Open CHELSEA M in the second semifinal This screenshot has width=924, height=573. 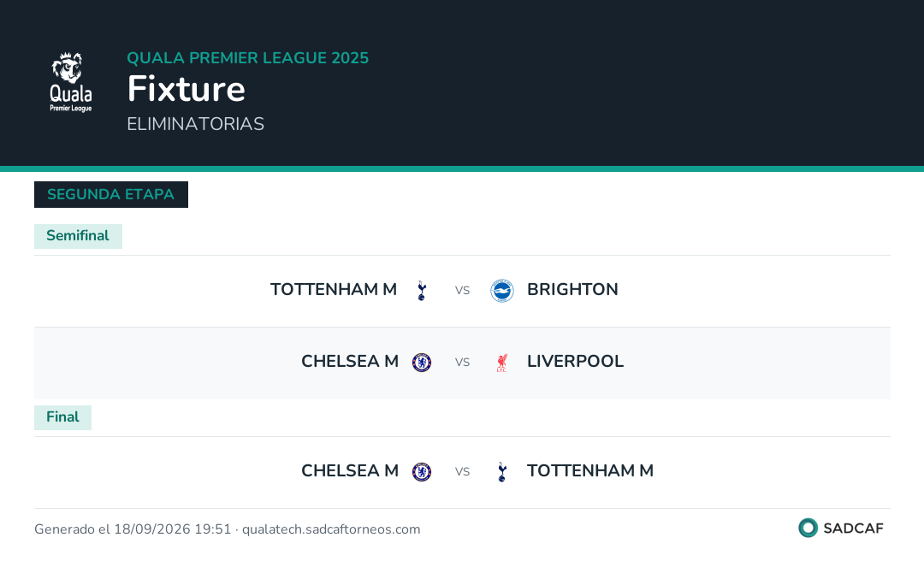pyautogui.click(x=350, y=362)
